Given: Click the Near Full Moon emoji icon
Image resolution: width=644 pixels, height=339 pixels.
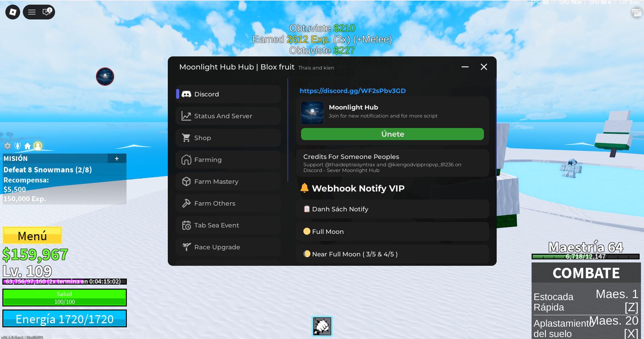Looking at the screenshot, I should [x=307, y=254].
